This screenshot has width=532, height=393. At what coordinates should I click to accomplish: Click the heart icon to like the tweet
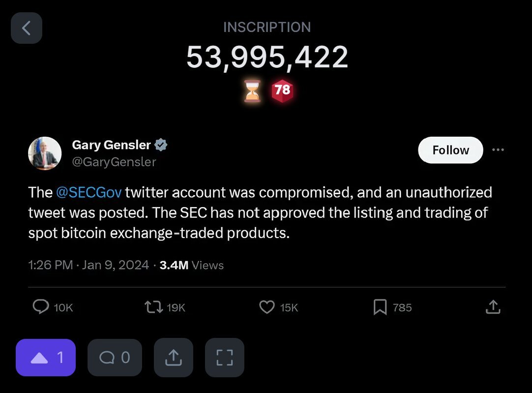click(x=266, y=307)
